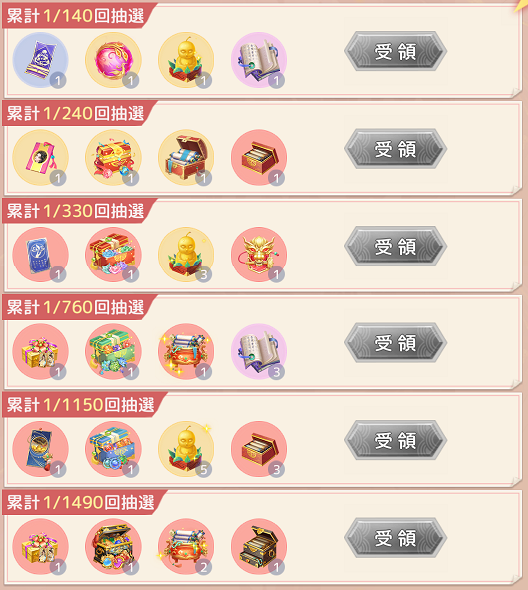Inspect red scroll pot with quantity 2

pos(186,547)
